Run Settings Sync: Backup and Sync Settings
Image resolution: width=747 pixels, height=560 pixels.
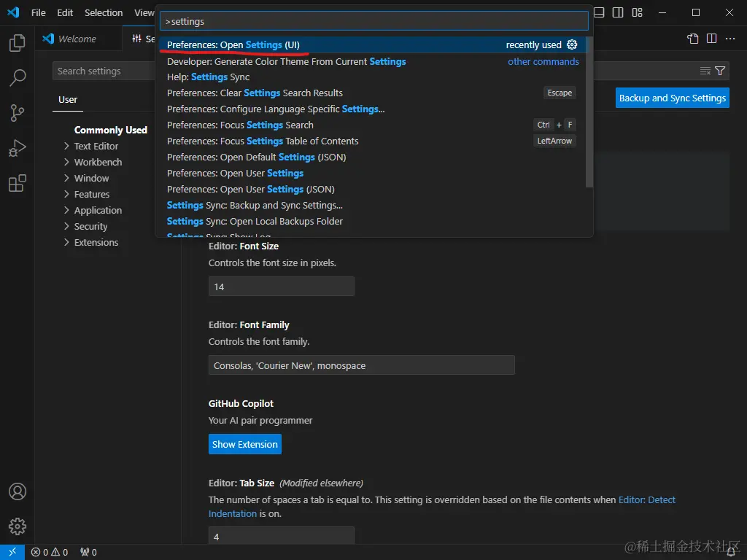371,205
